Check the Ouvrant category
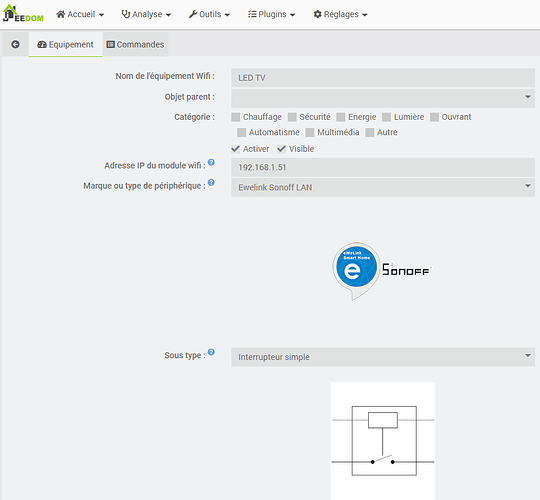This screenshot has height=500, width=540. tap(434, 117)
